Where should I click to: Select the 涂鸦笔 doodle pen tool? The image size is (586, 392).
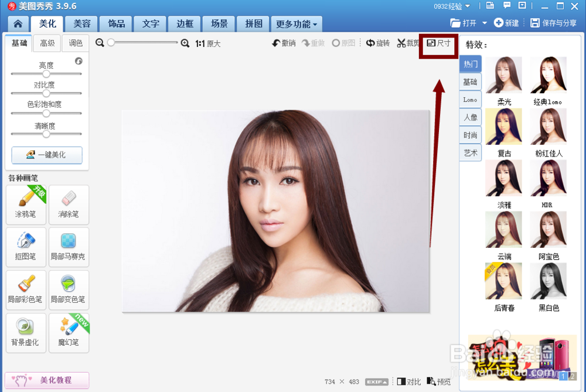26,204
